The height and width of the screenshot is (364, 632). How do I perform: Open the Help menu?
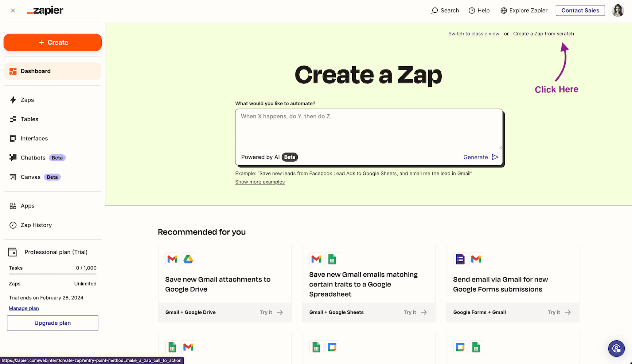coord(479,11)
